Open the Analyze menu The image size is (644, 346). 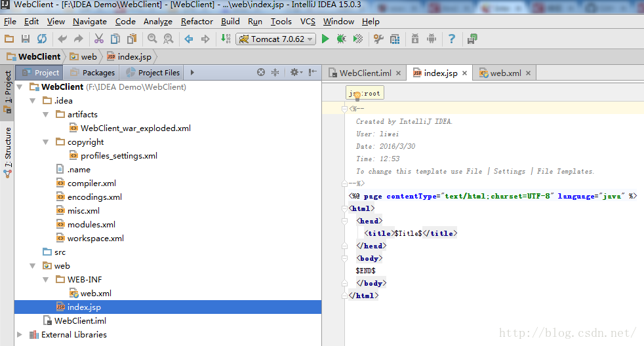[157, 22]
